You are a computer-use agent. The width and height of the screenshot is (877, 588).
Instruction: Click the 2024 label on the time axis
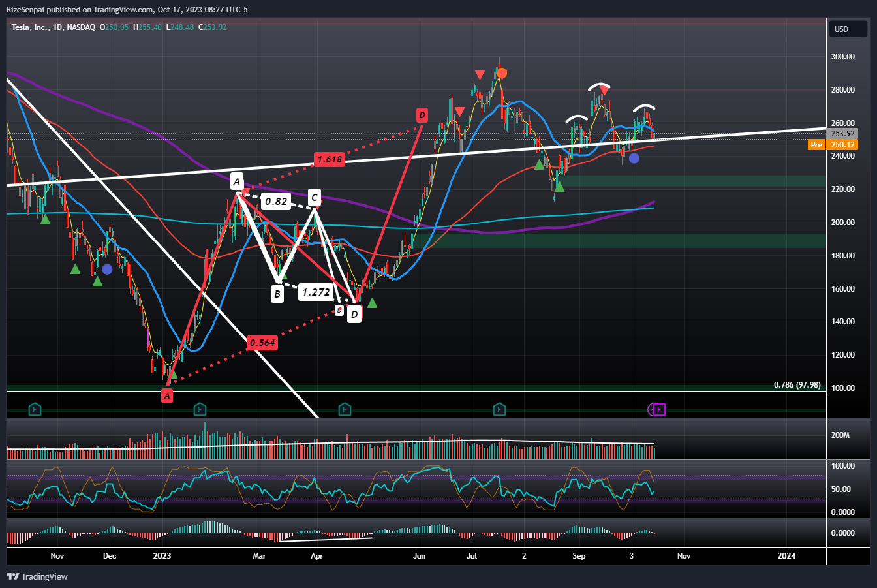pos(787,556)
